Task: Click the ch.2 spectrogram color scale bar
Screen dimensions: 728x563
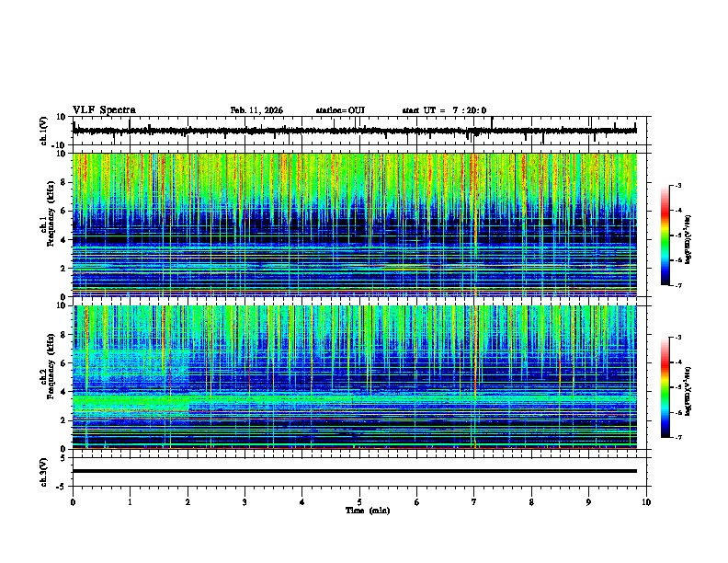Action: click(665, 387)
